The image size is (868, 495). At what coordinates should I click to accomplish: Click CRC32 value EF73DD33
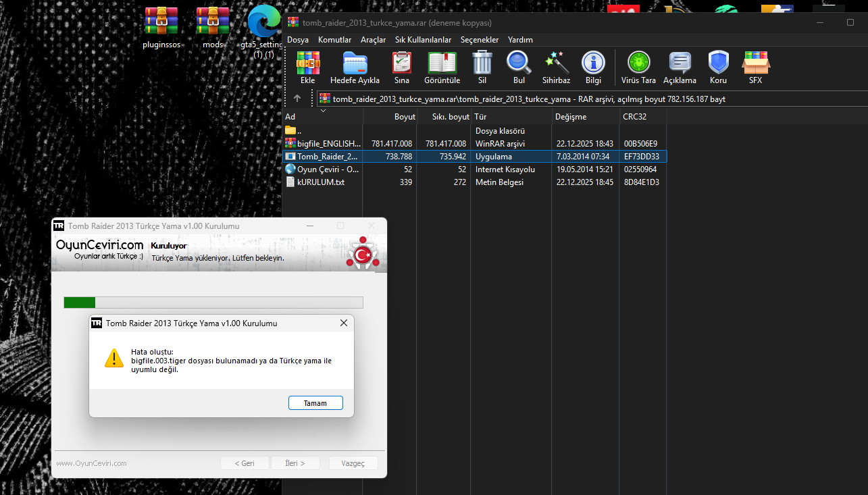click(641, 157)
